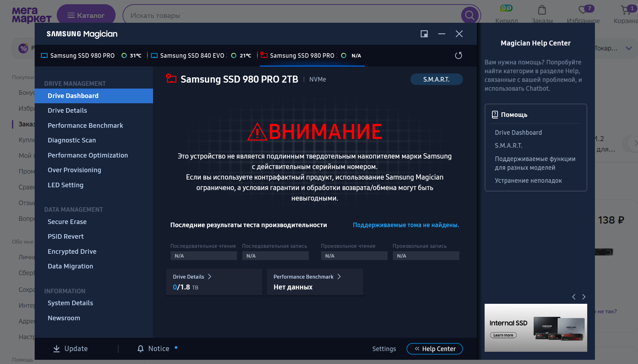This screenshot has height=364, width=638.
Task: Open Drive Details in sidebar menu
Action: (67, 111)
